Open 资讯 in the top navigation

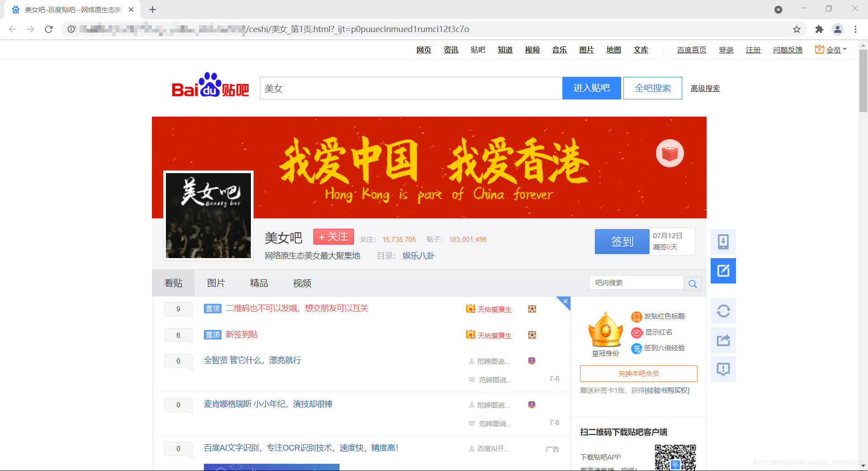[451, 50]
